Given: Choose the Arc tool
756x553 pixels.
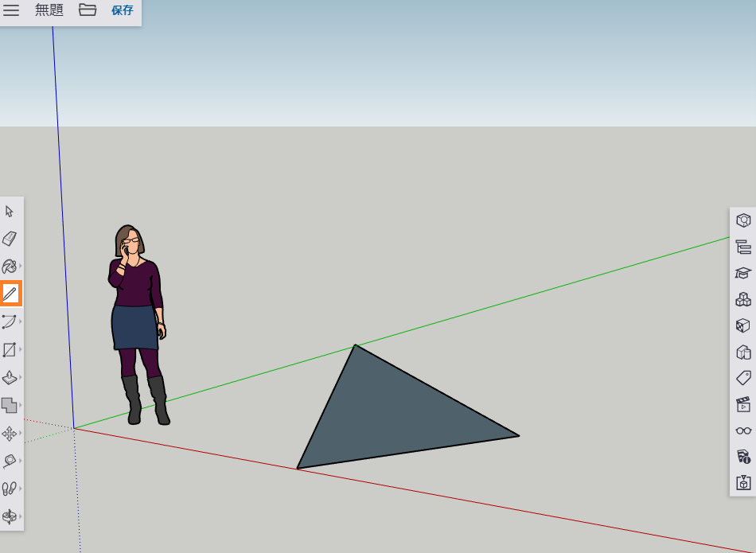Looking at the screenshot, I should coord(10,321).
